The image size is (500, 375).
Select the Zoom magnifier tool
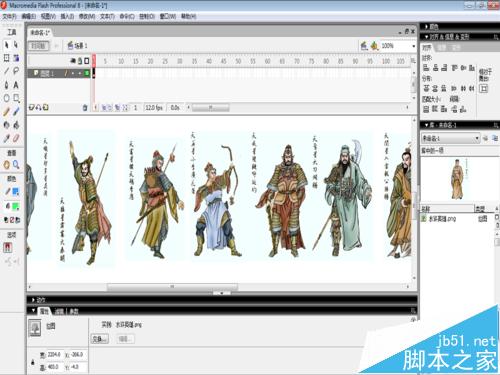tap(16, 165)
